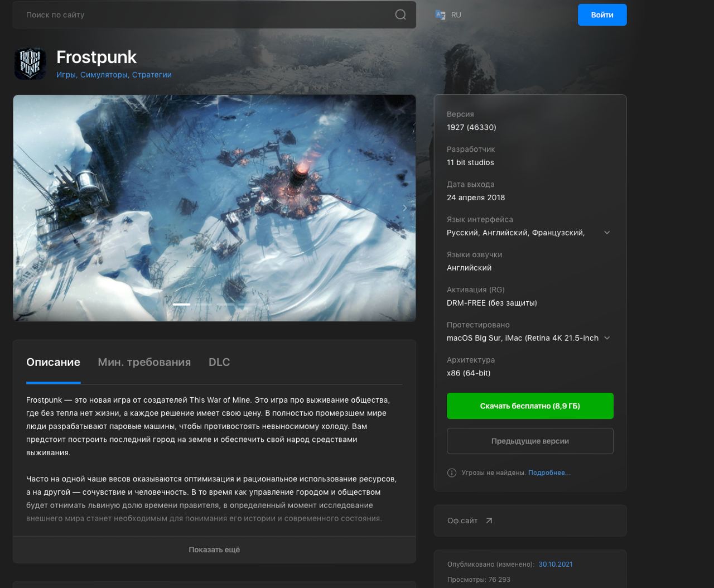Switch to the Мин. требования tab
The width and height of the screenshot is (714, 588).
(x=144, y=362)
